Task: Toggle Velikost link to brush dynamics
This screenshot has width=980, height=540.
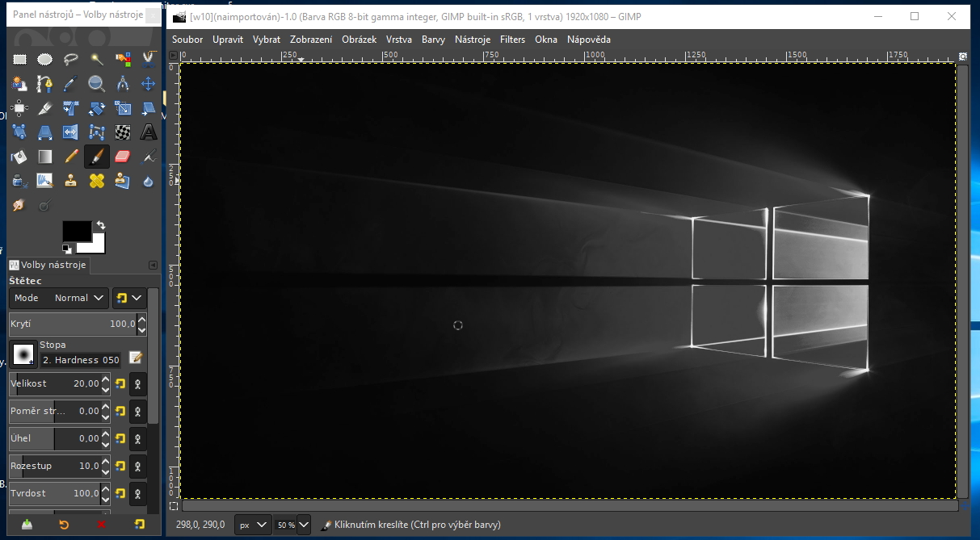Action: (138, 383)
